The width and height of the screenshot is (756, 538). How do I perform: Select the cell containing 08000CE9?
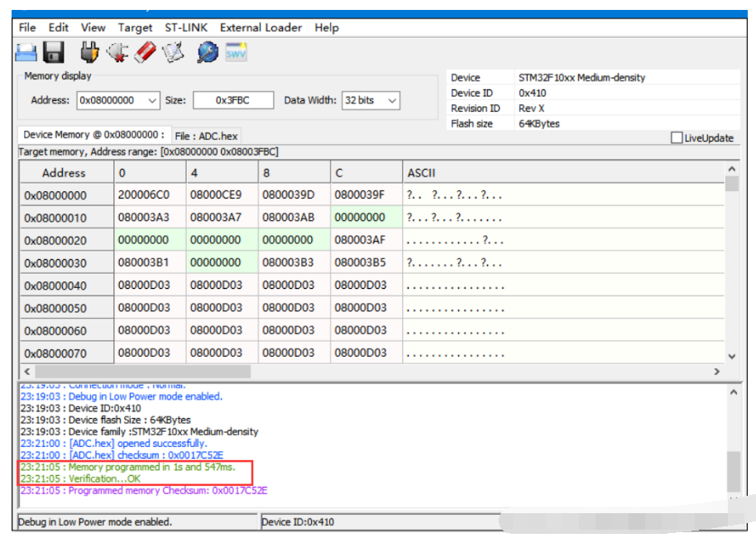222,195
